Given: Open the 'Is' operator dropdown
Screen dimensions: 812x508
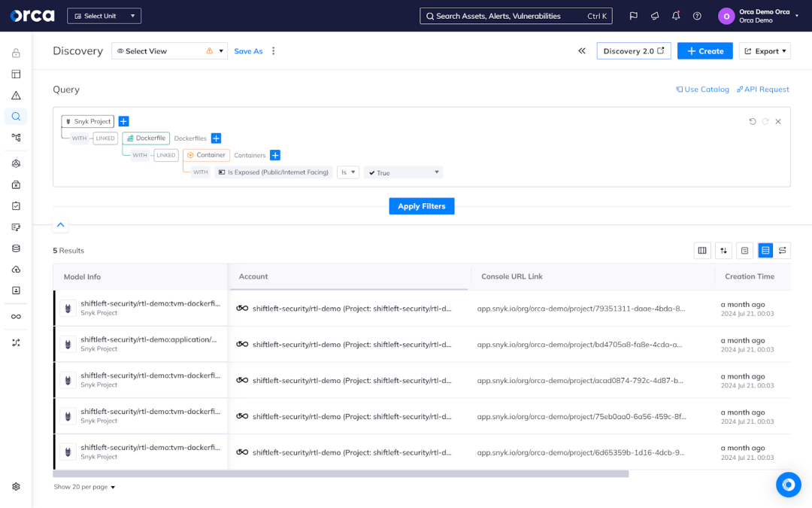Looking at the screenshot, I should point(348,172).
